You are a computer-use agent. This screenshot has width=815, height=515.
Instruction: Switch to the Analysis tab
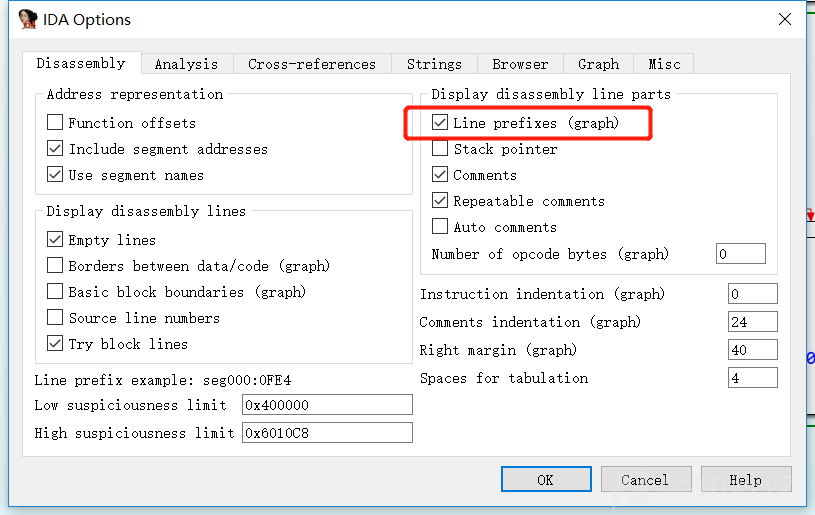click(x=186, y=64)
